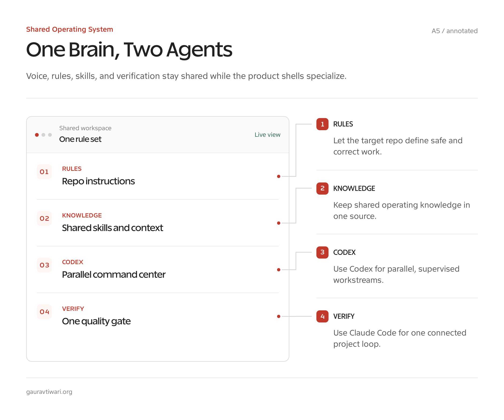Click 'Use Codex for parallel, supervised workstreams' text

(396, 275)
